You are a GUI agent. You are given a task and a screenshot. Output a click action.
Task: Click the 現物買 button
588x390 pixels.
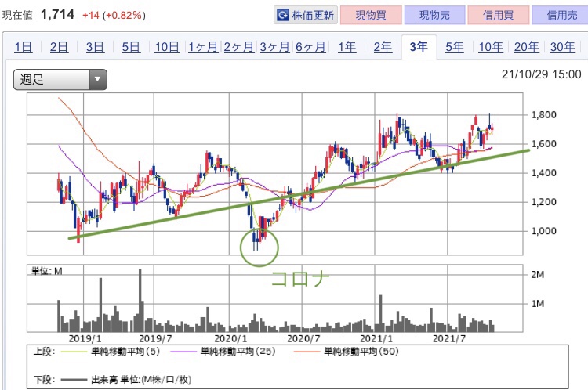pyautogui.click(x=371, y=15)
